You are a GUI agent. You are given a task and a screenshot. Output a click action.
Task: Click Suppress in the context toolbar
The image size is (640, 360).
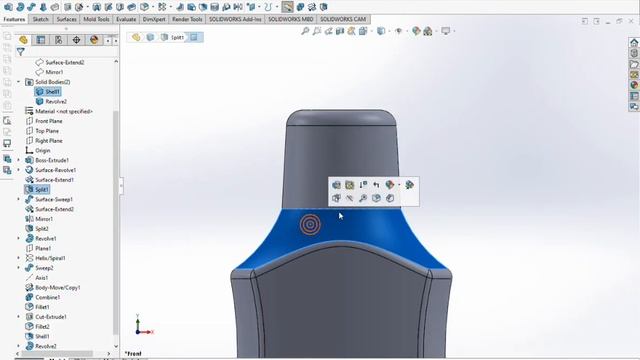coord(363,185)
